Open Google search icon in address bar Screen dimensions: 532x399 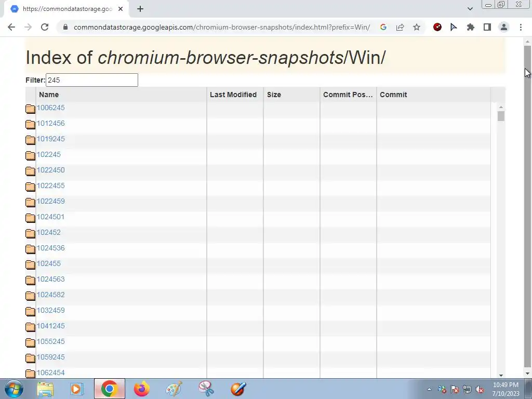pos(383,27)
